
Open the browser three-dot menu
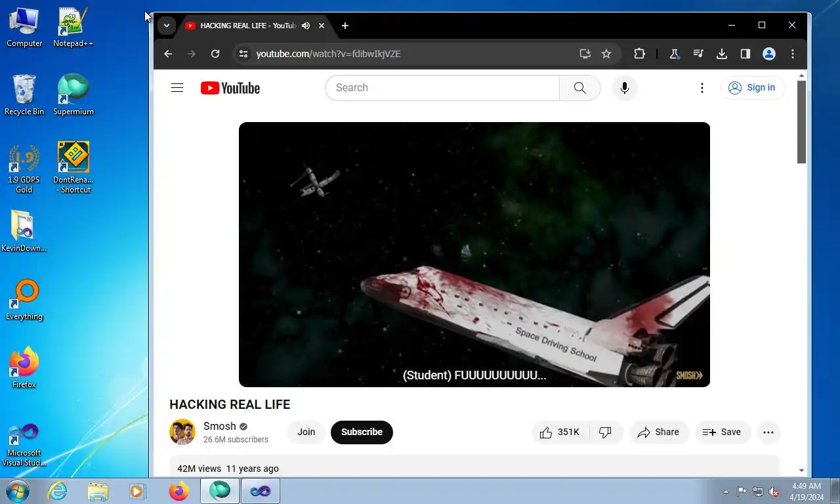(x=793, y=54)
